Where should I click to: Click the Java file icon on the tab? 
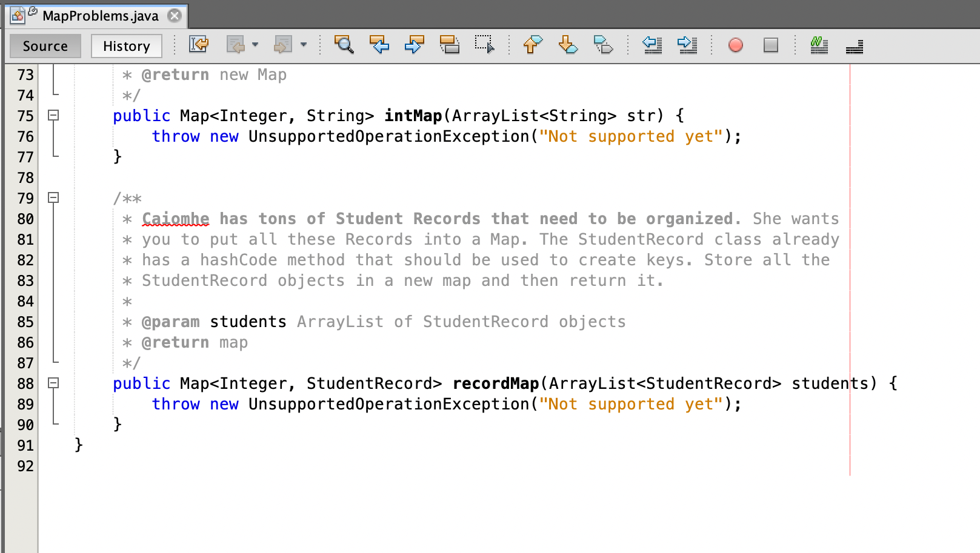coord(18,15)
